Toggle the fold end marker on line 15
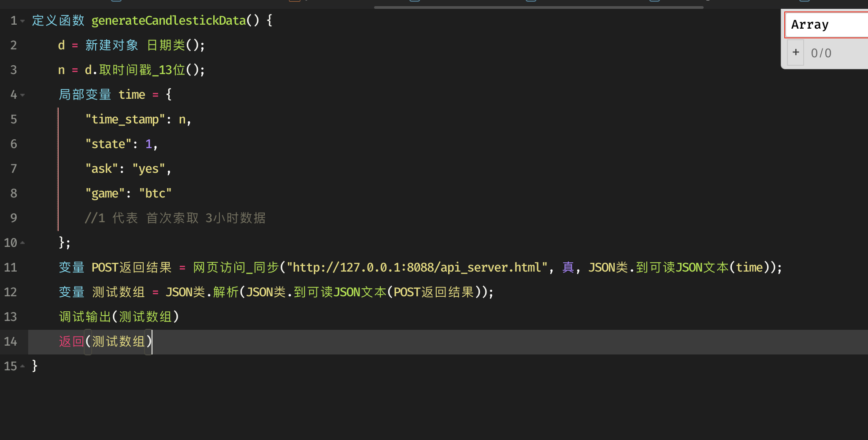 click(22, 366)
